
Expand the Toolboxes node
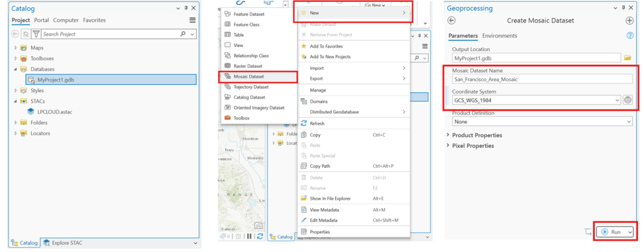pos(16,58)
